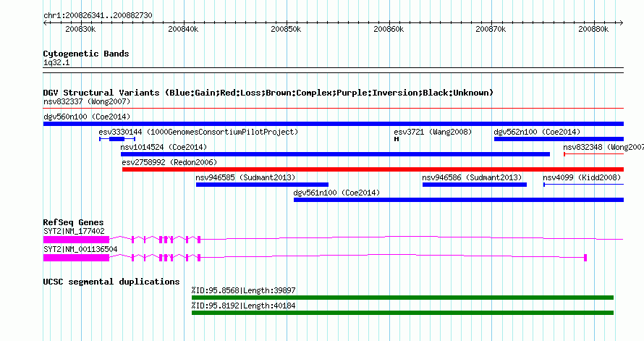Click the 1q32.1 cytogenetic band bar

point(334,70)
